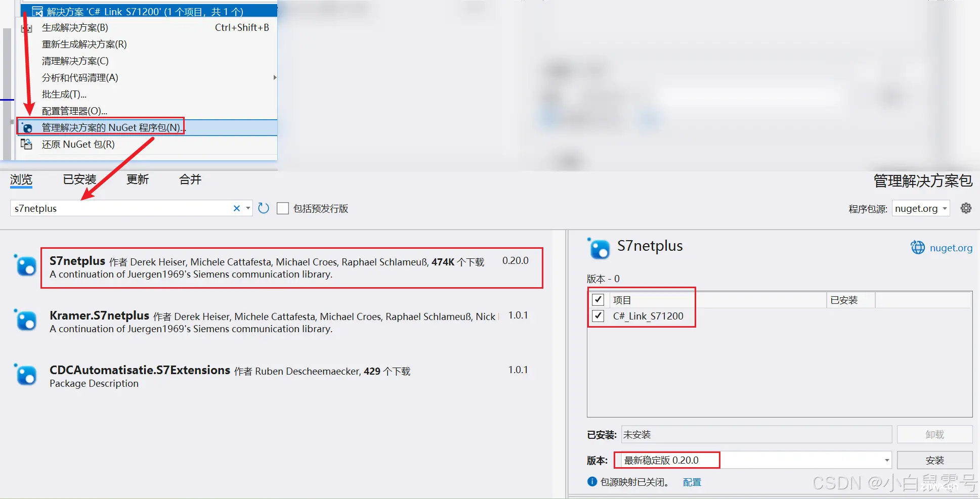Click the 已安装 column header
The width and height of the screenshot is (980, 499).
(x=850, y=300)
